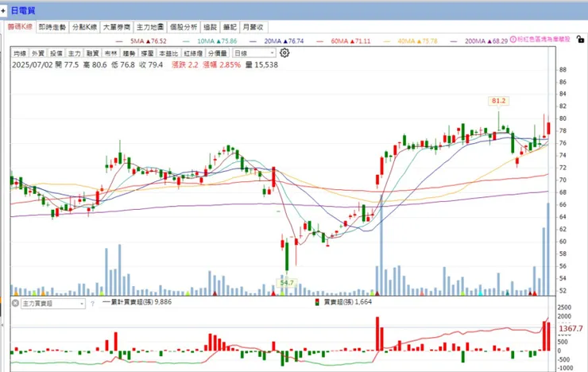Viewport: 588px width, 372px height.
Task: Toggle the 分價量 volume profile
Action: tap(218, 53)
